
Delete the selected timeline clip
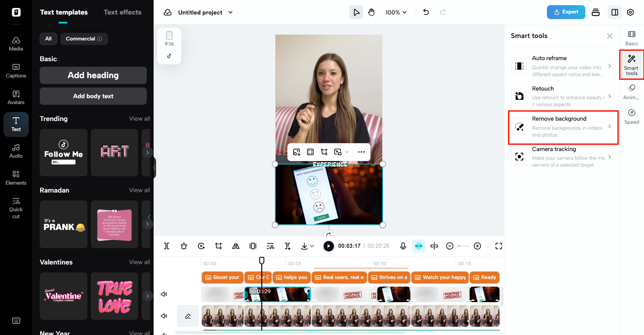184,246
